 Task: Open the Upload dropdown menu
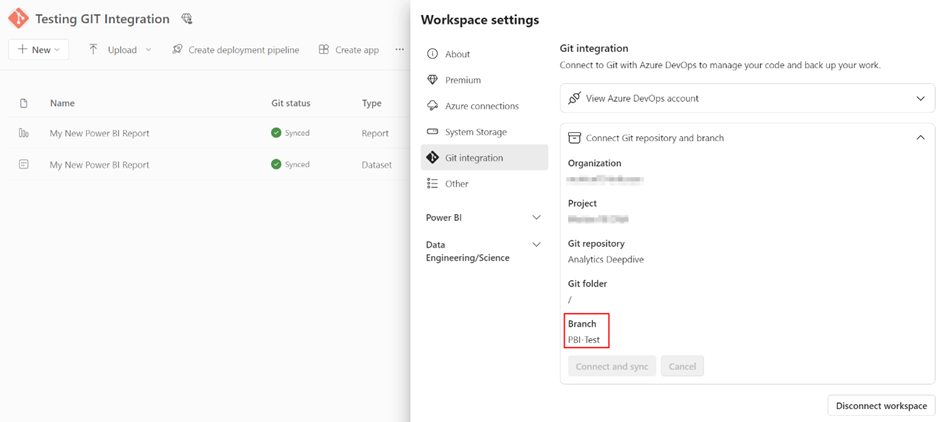[x=121, y=50]
